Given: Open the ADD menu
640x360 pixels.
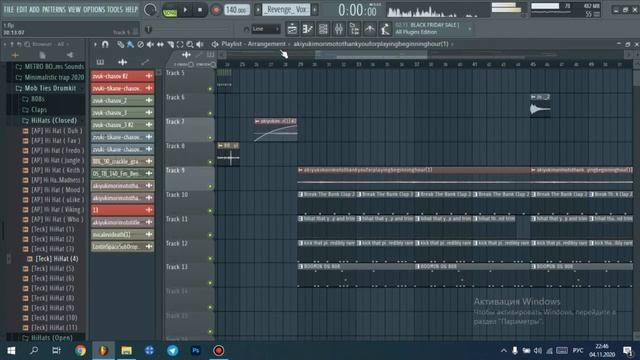Looking at the screenshot, I should (35, 9).
